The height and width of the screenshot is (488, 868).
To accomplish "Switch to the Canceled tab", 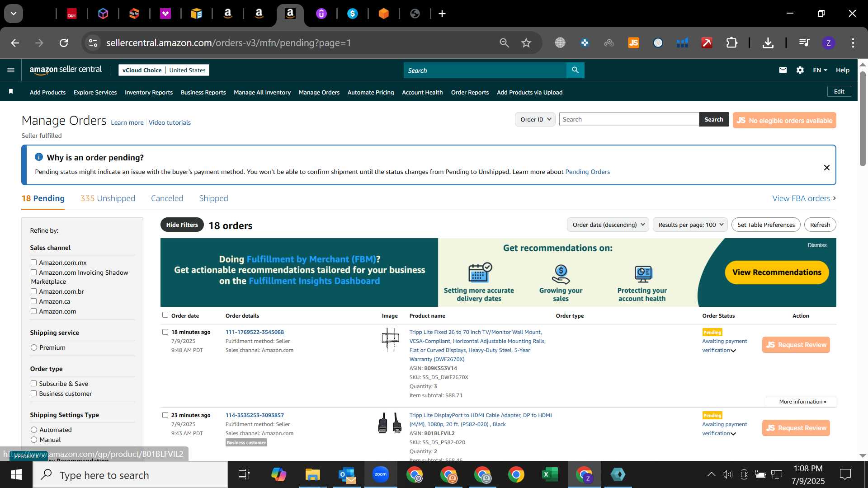I will point(167,198).
